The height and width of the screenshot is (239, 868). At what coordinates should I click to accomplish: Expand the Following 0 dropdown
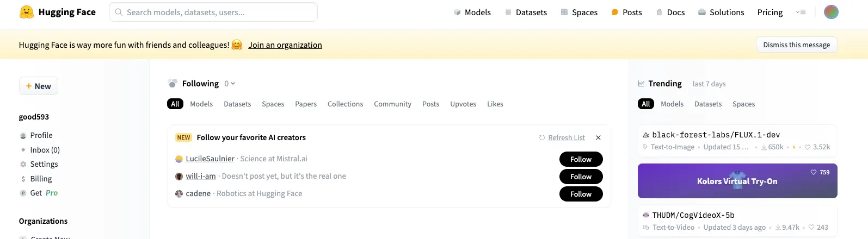pyautogui.click(x=230, y=84)
